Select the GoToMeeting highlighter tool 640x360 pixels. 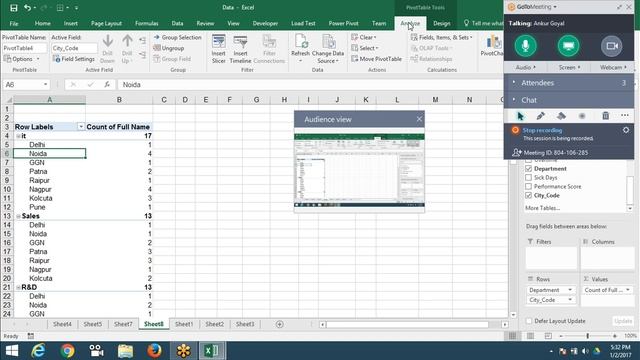[561, 116]
